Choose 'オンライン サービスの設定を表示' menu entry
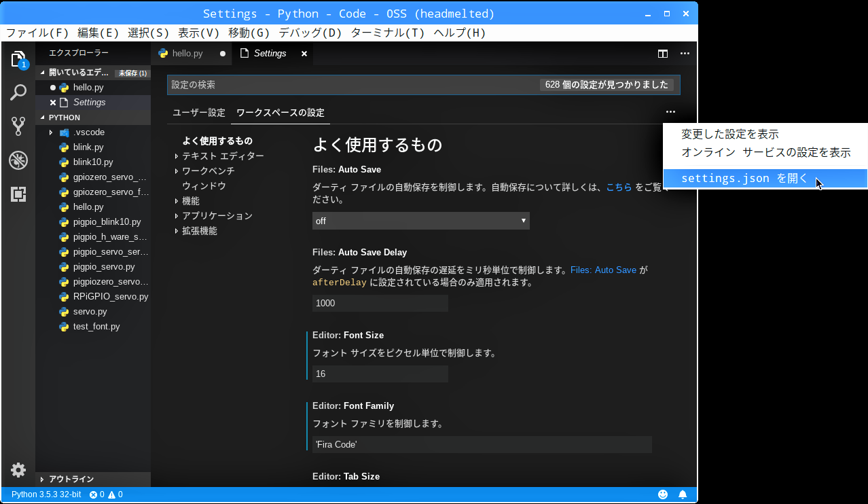This screenshot has width=868, height=504. click(x=765, y=153)
